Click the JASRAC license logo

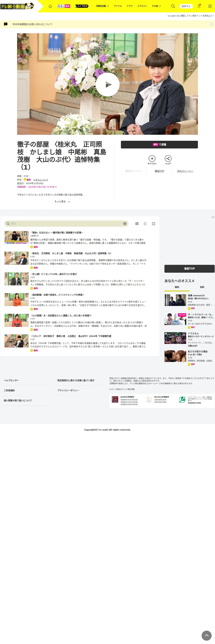point(115,399)
